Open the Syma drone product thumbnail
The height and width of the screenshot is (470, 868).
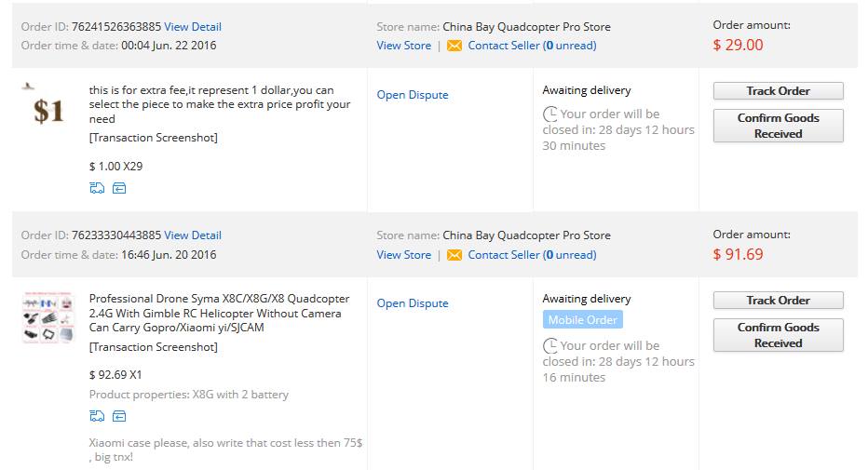click(x=48, y=317)
